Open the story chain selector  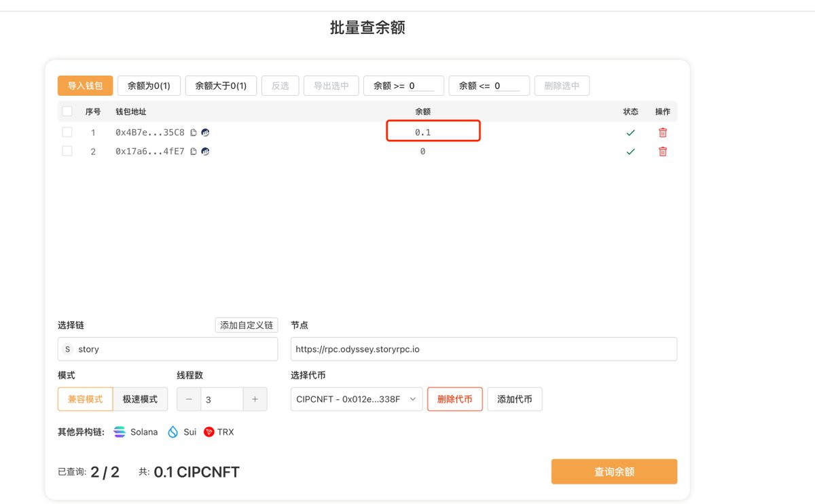click(x=168, y=349)
